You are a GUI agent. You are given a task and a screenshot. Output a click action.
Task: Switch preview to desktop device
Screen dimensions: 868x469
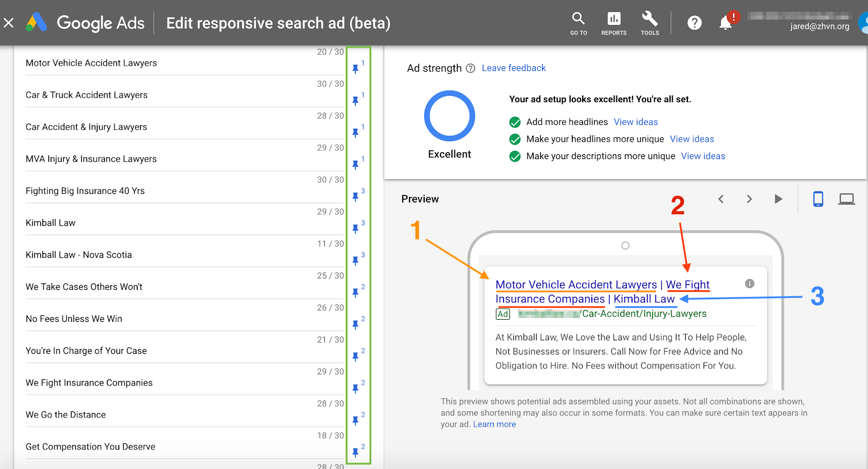(846, 199)
